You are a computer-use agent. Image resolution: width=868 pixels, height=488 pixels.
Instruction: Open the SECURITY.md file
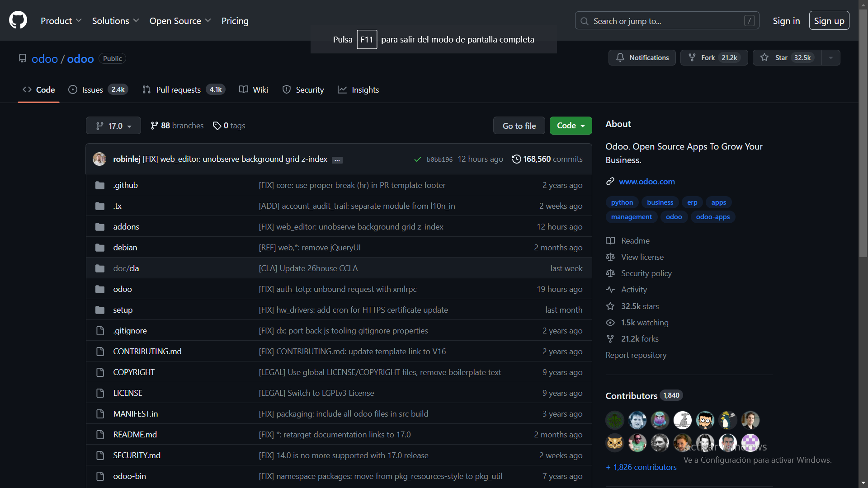pos(137,455)
